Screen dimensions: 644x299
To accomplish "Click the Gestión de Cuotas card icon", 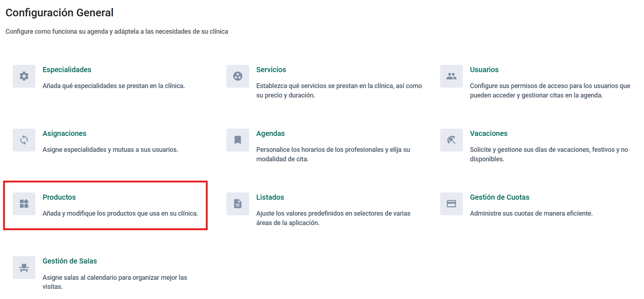I will (451, 204).
